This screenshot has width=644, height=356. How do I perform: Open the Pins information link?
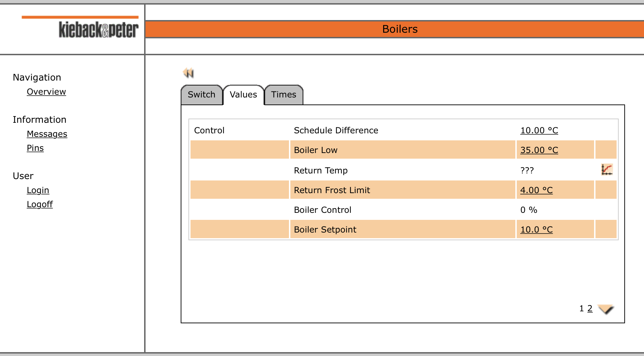(x=35, y=148)
